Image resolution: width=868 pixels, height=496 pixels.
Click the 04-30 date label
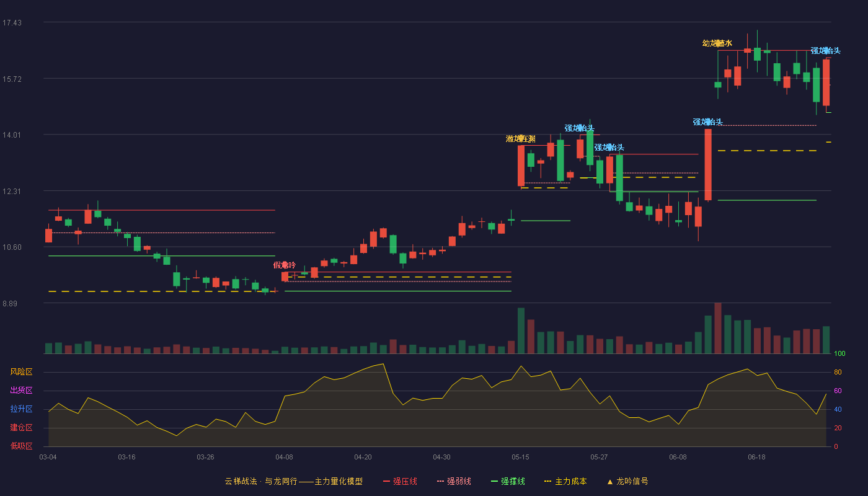tap(441, 457)
